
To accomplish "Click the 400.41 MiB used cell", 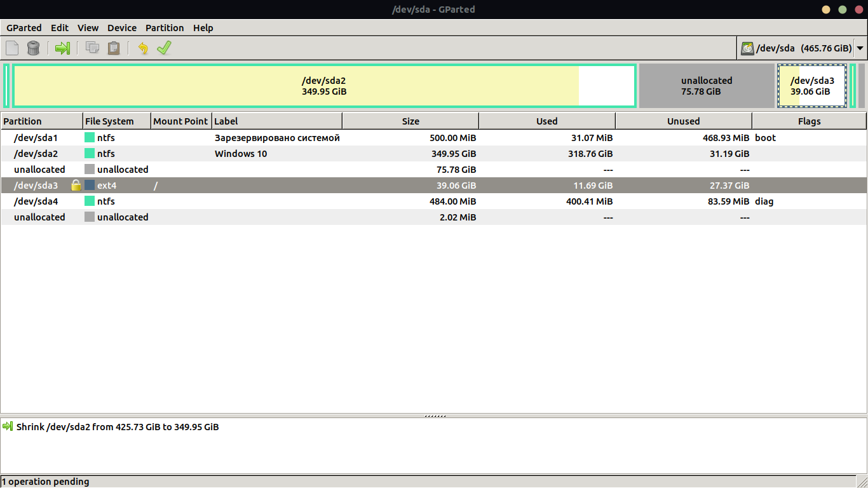I will pos(589,201).
